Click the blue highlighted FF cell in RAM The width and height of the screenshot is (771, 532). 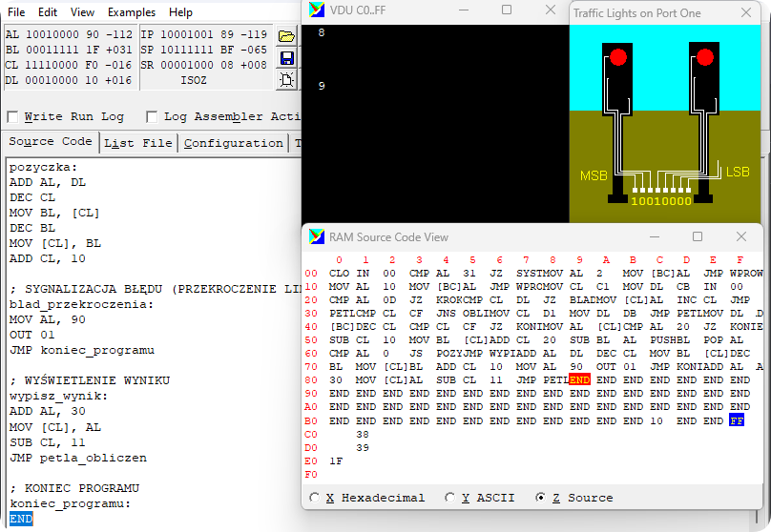point(736,420)
